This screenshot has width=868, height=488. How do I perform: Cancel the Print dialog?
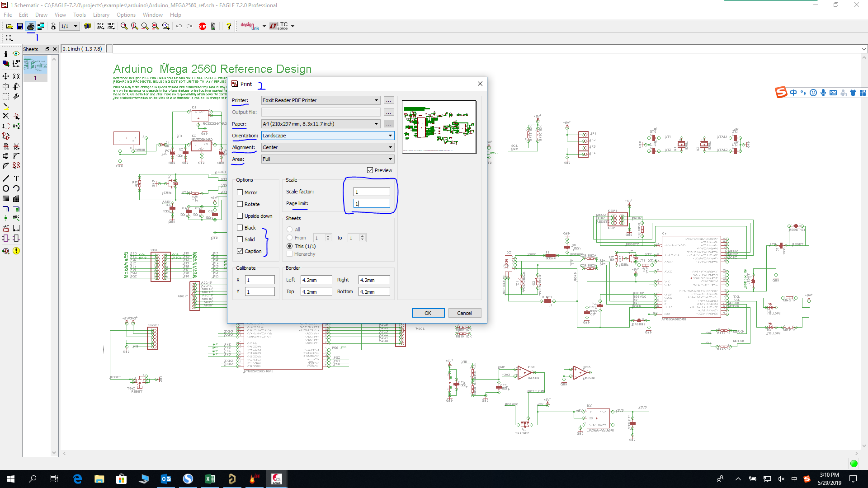pyautogui.click(x=465, y=313)
